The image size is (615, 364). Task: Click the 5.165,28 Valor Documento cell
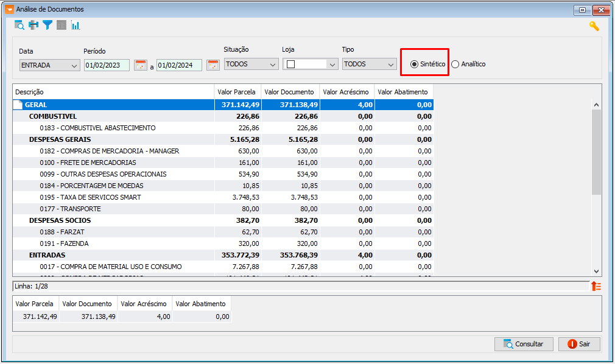[x=290, y=139]
